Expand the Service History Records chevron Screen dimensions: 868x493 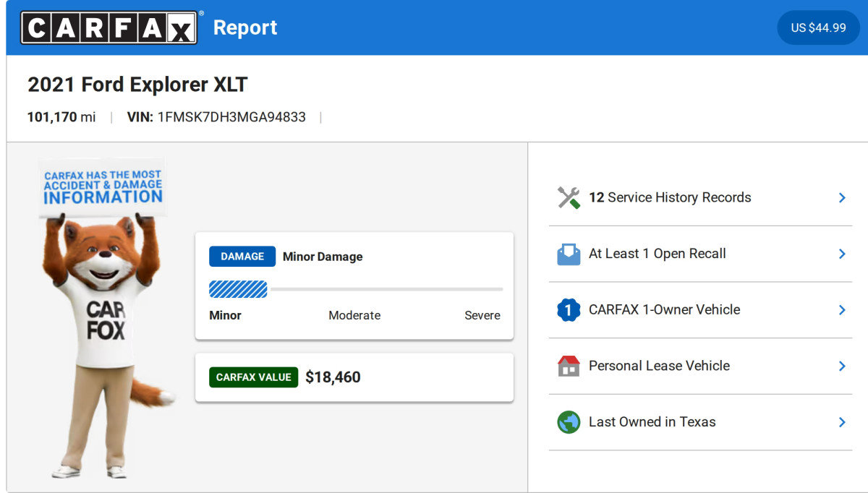pos(842,198)
